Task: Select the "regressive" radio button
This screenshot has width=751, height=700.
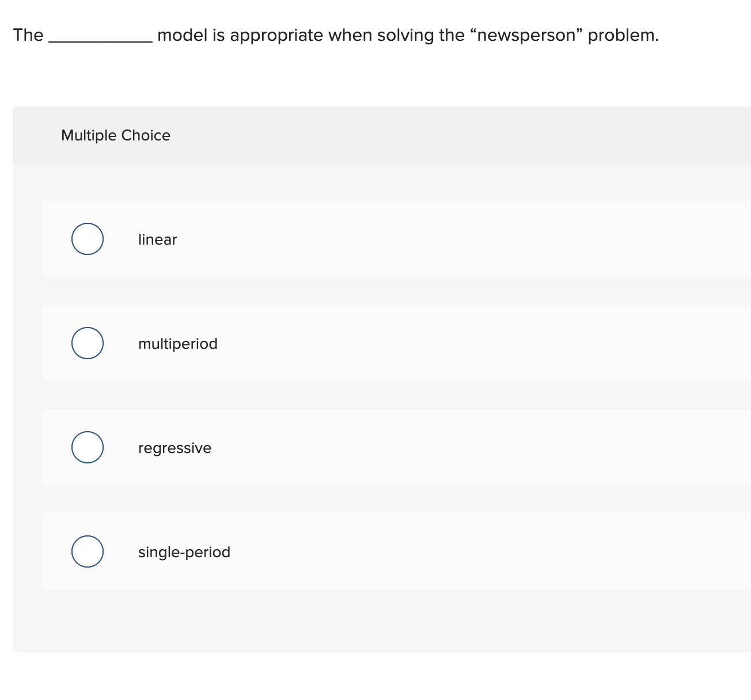Action: pos(87,447)
